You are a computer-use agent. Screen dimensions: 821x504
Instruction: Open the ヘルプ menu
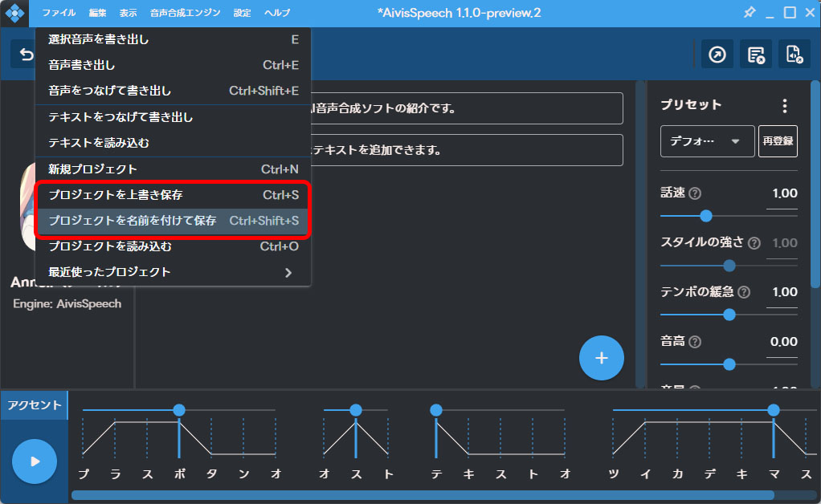pyautogui.click(x=277, y=13)
